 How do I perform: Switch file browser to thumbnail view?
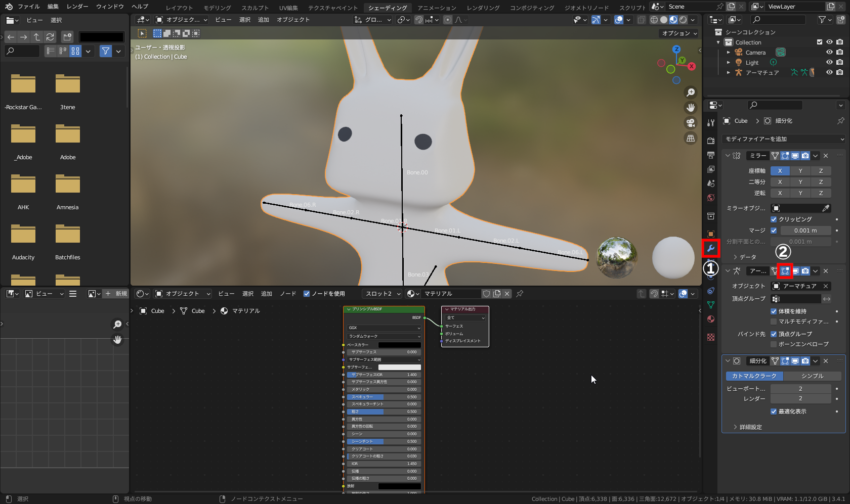(x=75, y=51)
